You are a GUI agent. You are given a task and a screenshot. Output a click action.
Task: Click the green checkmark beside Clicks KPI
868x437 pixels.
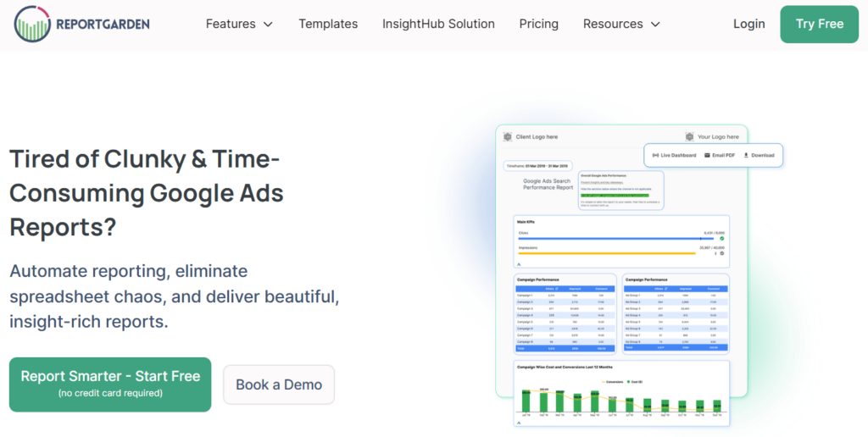pos(722,239)
